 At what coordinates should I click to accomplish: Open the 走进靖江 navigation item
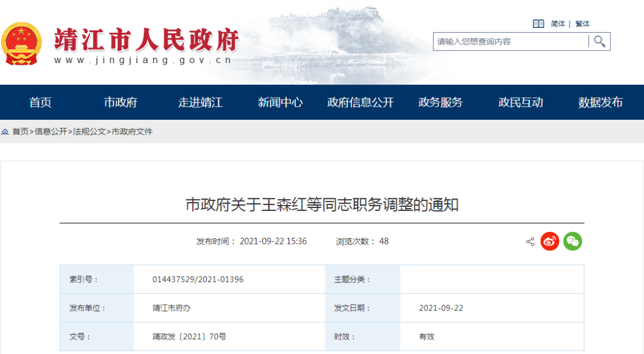click(200, 103)
